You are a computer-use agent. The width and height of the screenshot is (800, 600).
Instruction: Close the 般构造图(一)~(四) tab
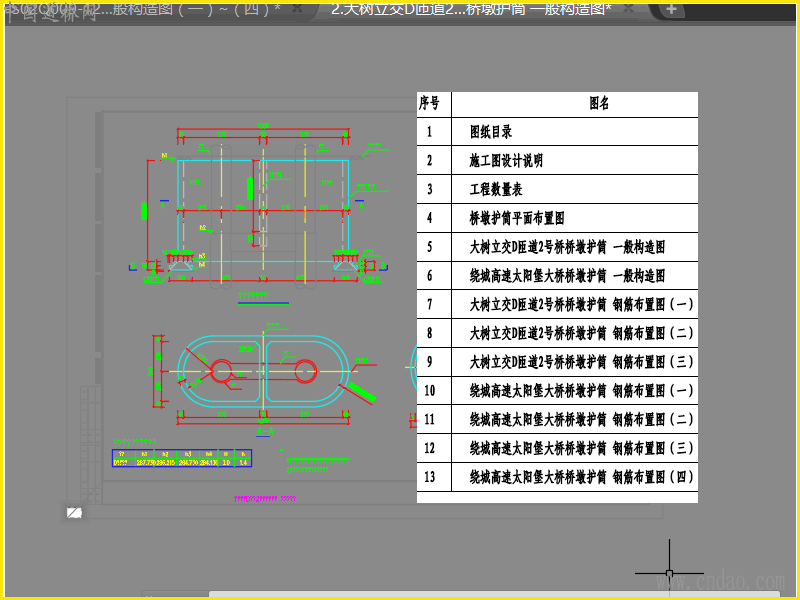(297, 9)
